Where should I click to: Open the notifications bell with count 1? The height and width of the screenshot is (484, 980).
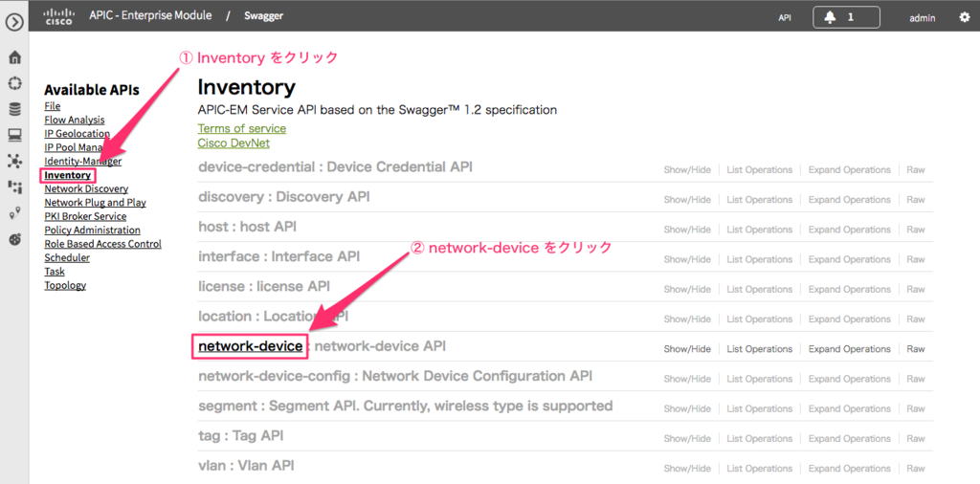(x=846, y=17)
